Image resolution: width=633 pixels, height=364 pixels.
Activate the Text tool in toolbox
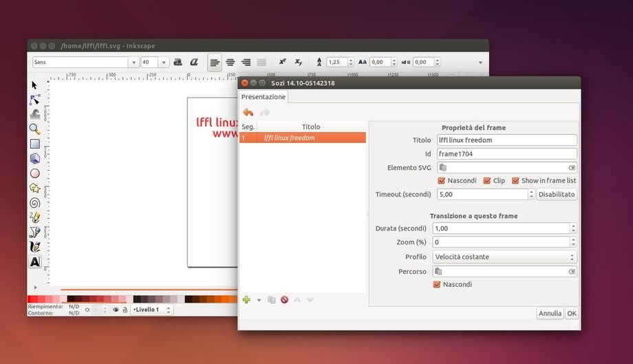tap(34, 262)
